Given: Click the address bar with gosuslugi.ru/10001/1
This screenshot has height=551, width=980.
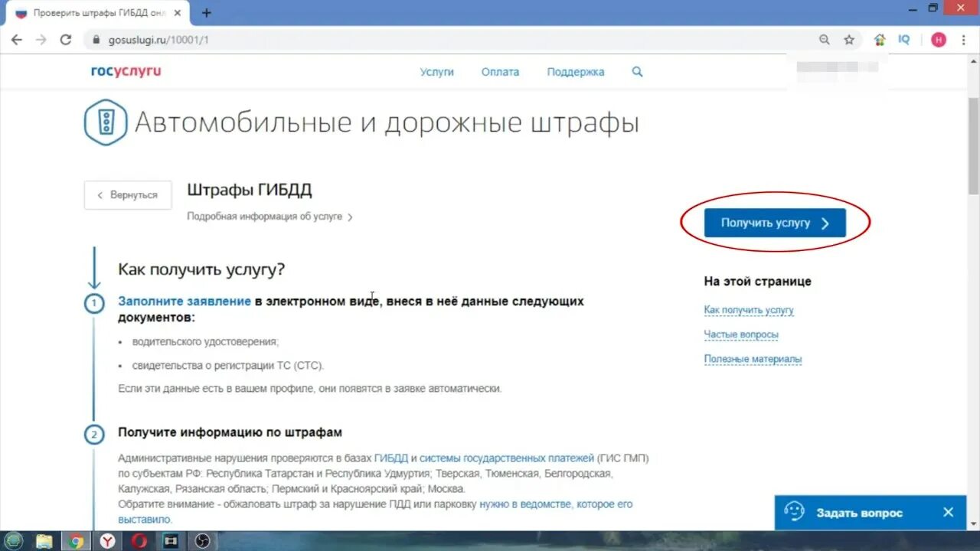Looking at the screenshot, I should tap(452, 40).
